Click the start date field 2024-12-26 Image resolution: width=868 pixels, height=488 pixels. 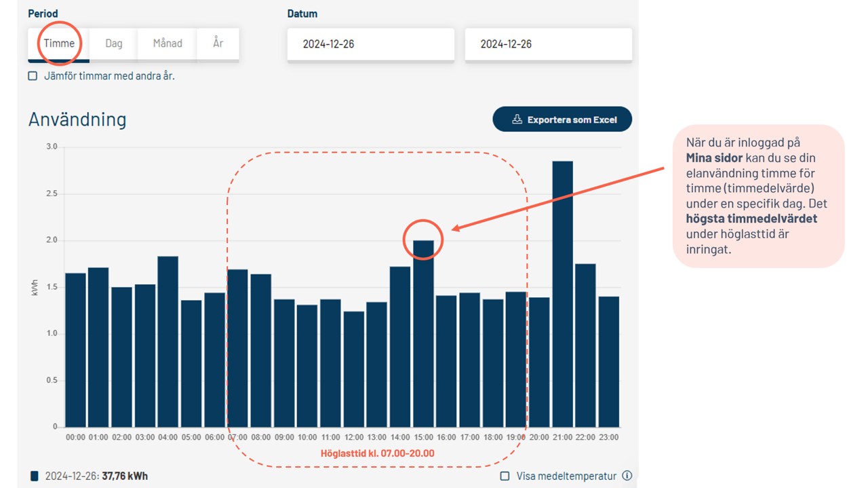(x=370, y=44)
